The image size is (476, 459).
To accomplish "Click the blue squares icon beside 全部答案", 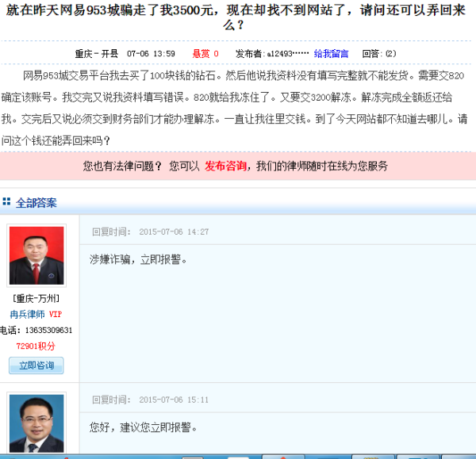I will [x=6, y=201].
